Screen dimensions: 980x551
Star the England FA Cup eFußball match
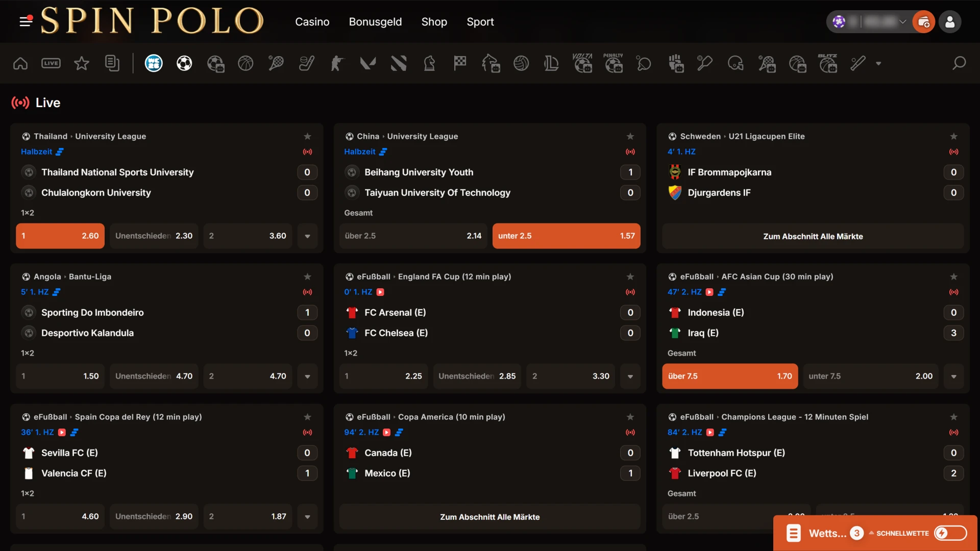point(630,277)
